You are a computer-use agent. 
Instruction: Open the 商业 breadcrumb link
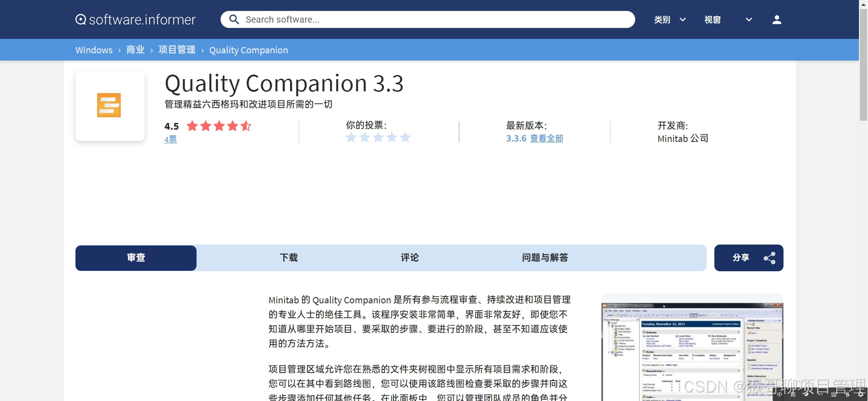135,50
